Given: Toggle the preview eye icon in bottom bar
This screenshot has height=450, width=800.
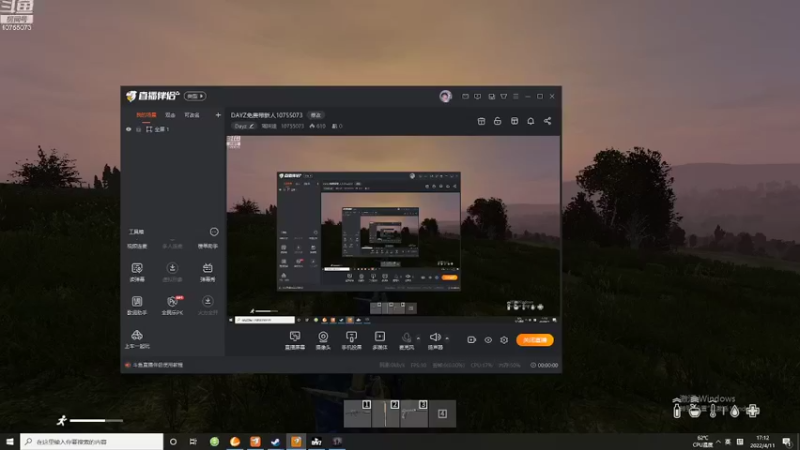Looking at the screenshot, I should coord(488,340).
